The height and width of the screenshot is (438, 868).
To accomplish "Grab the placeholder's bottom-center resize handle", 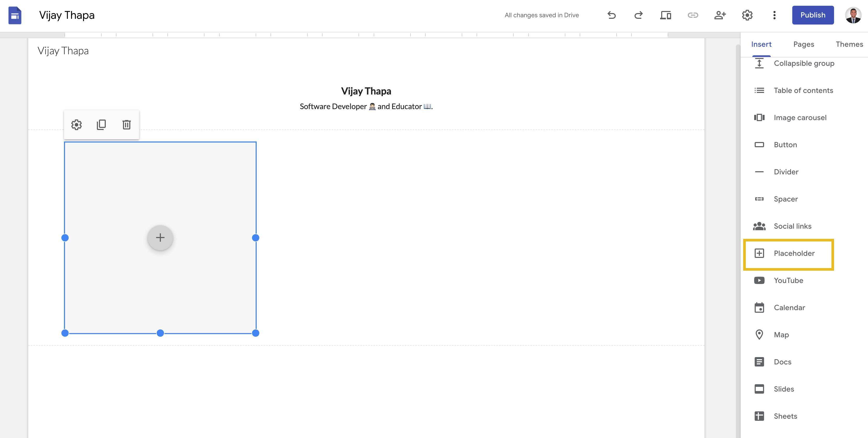I will coord(160,333).
